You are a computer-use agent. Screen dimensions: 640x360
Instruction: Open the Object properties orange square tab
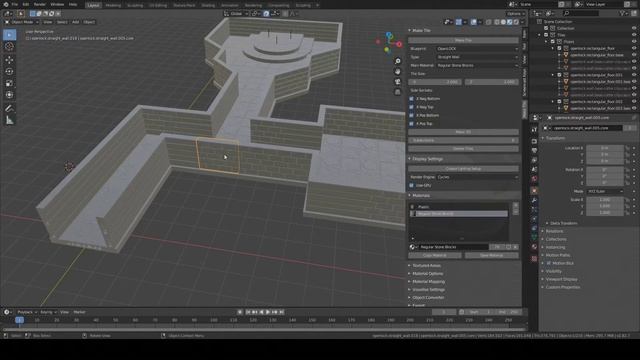click(x=534, y=191)
